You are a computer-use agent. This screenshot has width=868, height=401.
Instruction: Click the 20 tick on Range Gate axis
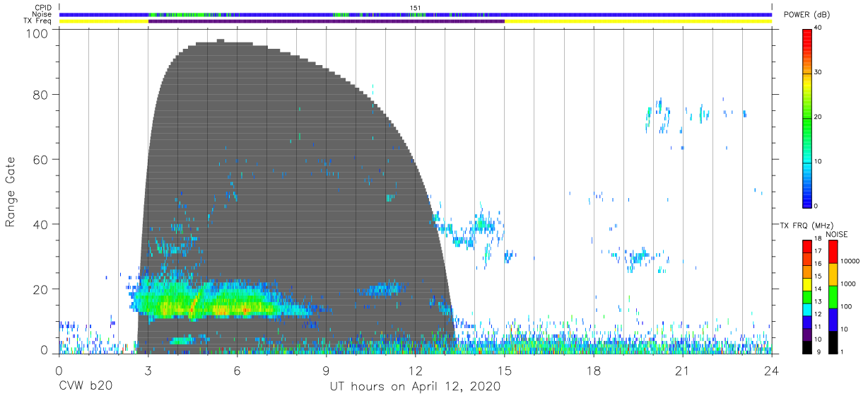pyautogui.click(x=42, y=289)
